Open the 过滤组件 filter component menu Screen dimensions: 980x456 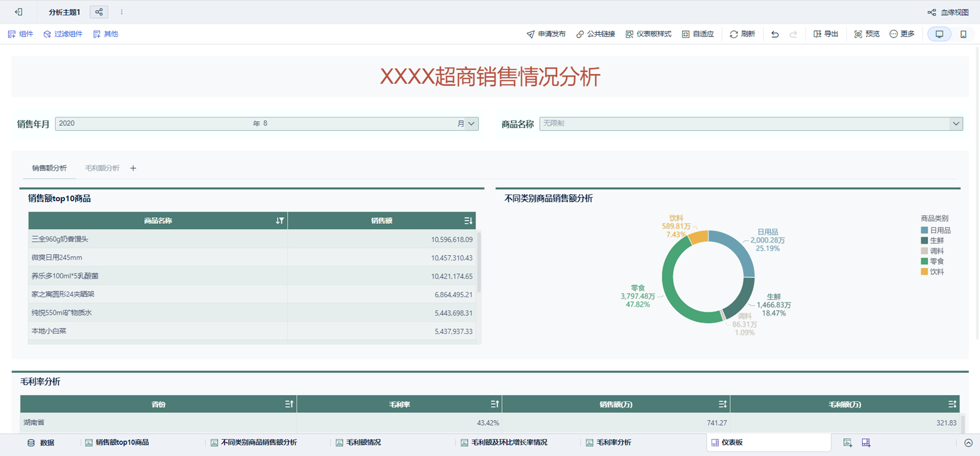coord(63,34)
